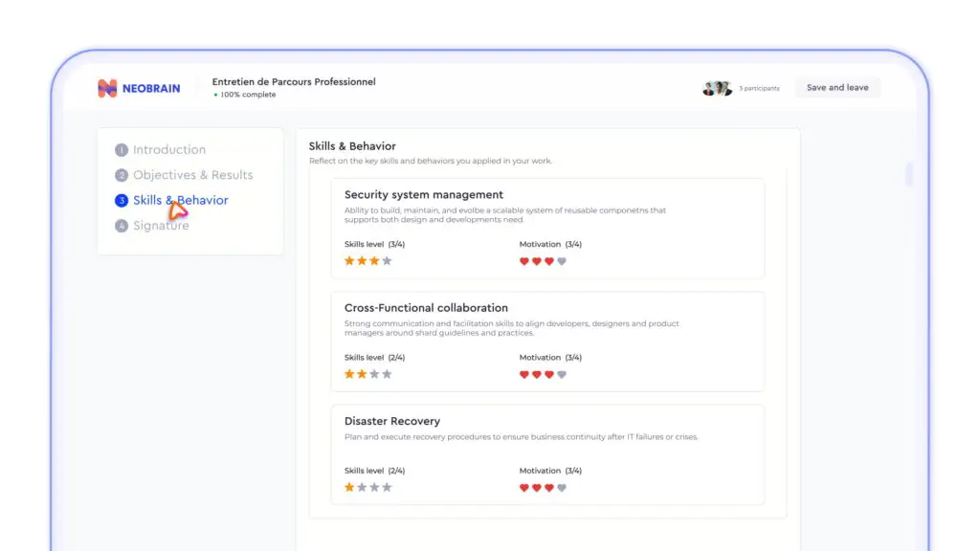This screenshot has width=980, height=551.
Task: Set Security system management motivation to one heart
Action: tap(524, 261)
